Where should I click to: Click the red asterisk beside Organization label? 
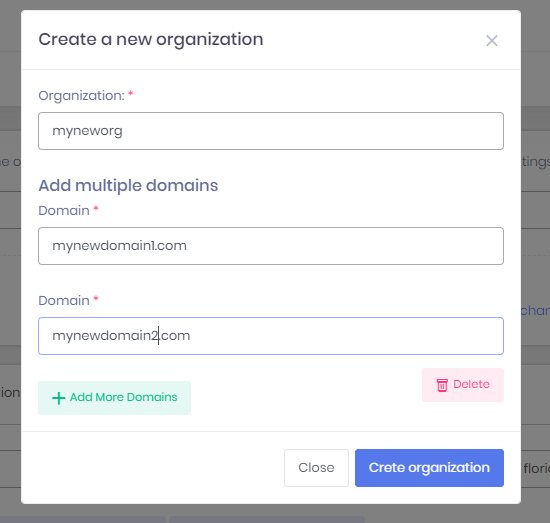130,94
